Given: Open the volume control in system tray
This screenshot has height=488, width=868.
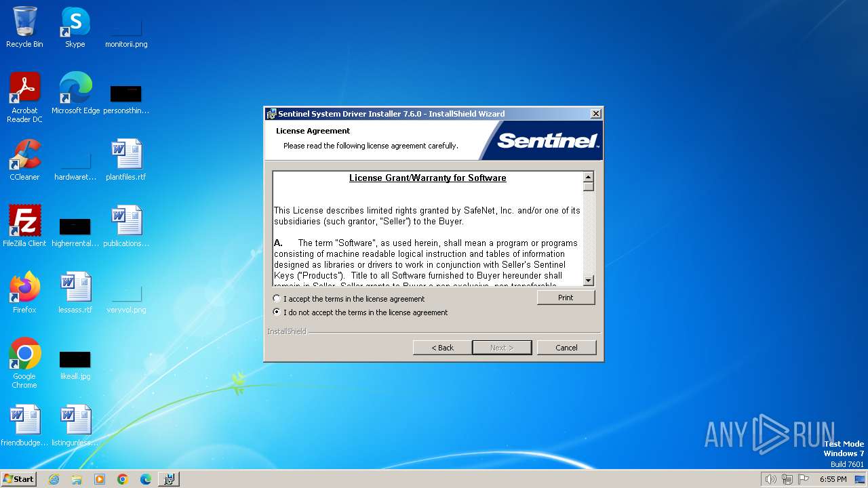Looking at the screenshot, I should click(x=770, y=479).
